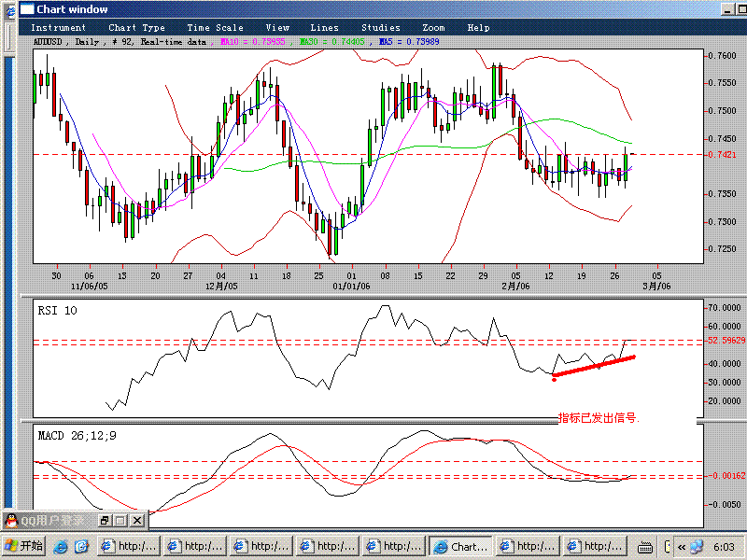Click the MACD 26;12;9 study label
The width and height of the screenshot is (747, 560).
coord(77,436)
